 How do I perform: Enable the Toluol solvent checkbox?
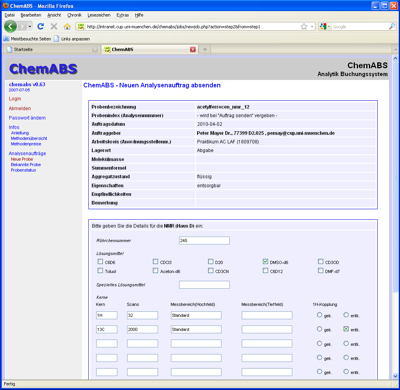click(x=100, y=271)
